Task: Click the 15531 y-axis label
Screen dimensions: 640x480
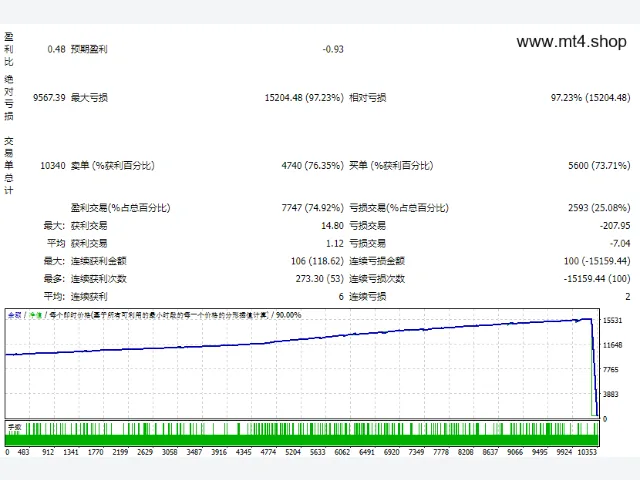Action: [613, 320]
